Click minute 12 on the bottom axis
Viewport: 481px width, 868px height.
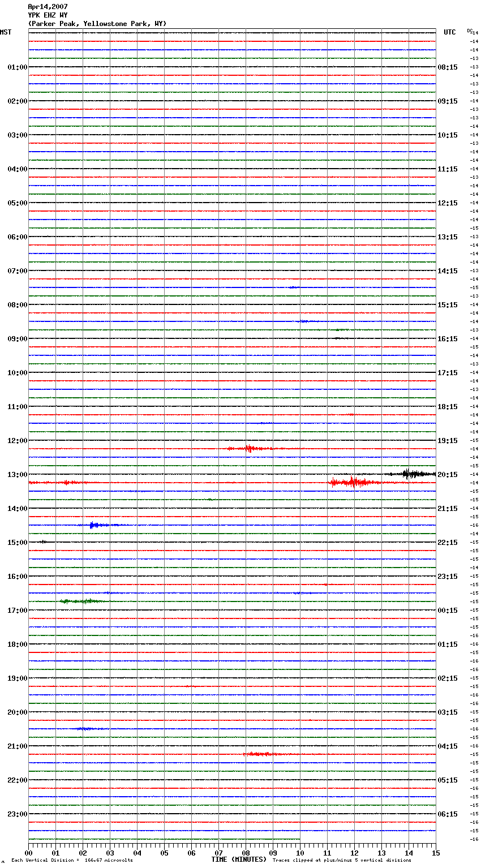click(x=354, y=853)
